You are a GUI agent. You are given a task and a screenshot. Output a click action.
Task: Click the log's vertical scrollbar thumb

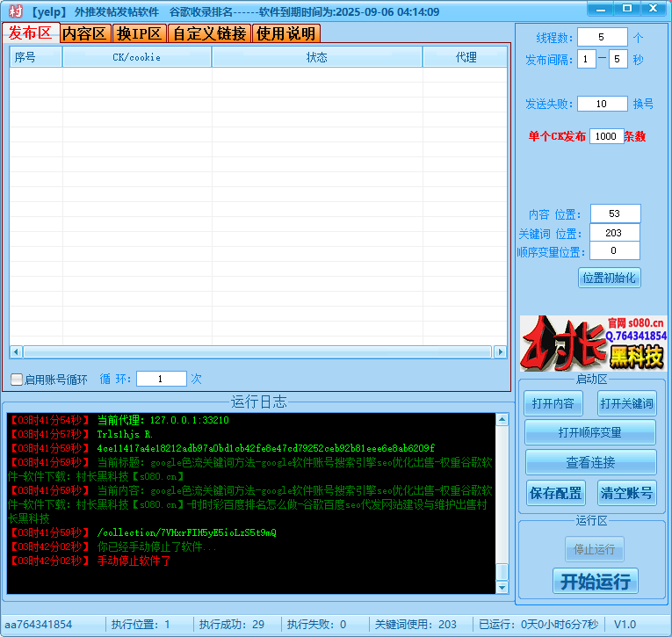click(x=502, y=571)
